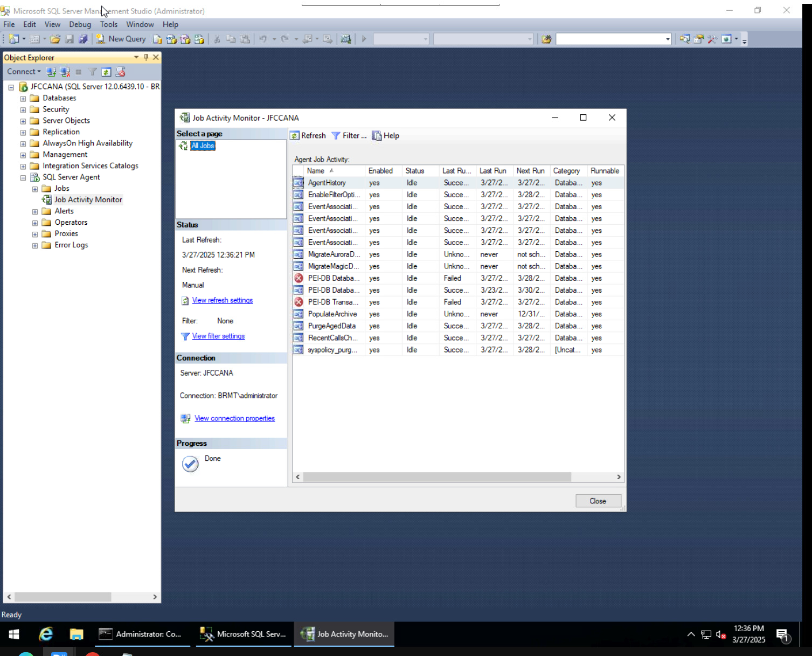Click the Activity Monitor icon in toolbar
This screenshot has height=656, width=812.
point(346,39)
